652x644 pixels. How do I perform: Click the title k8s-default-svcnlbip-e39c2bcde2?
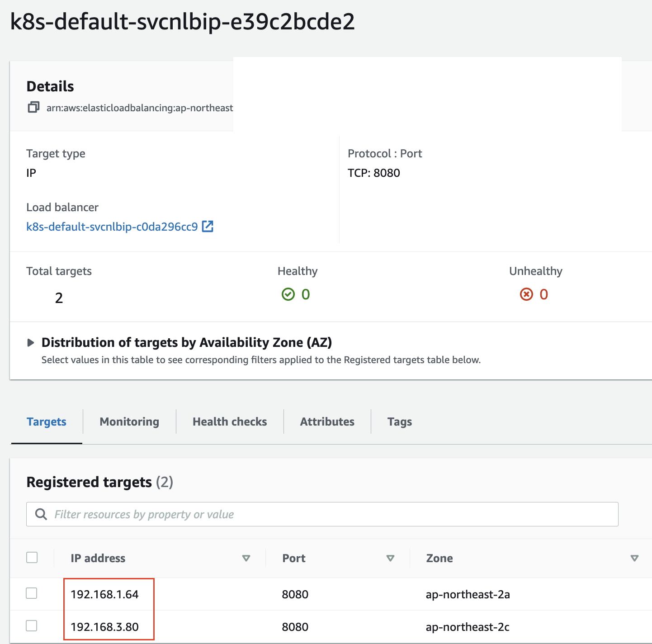[183, 21]
